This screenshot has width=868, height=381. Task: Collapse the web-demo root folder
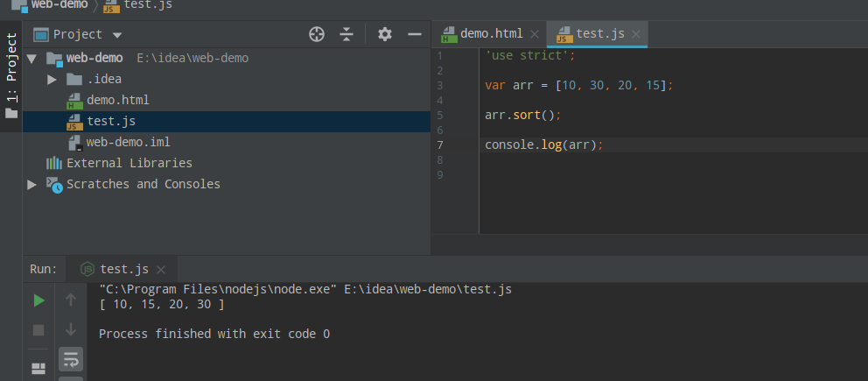point(31,58)
